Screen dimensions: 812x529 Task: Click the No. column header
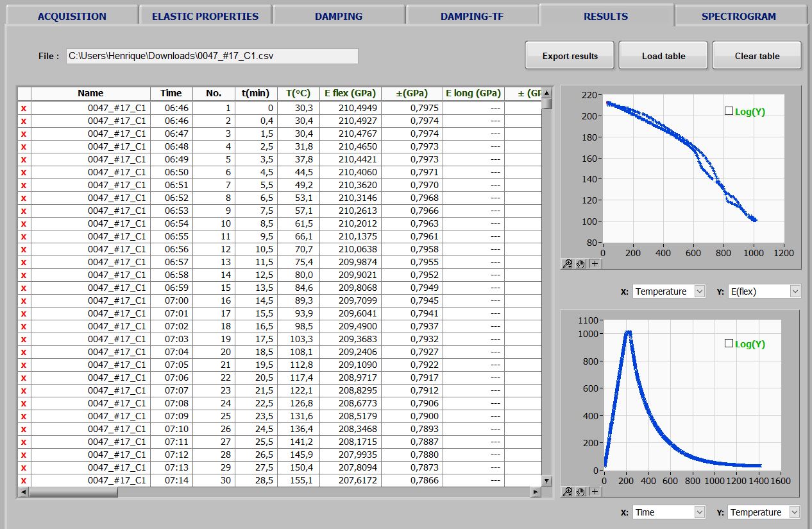pos(214,93)
